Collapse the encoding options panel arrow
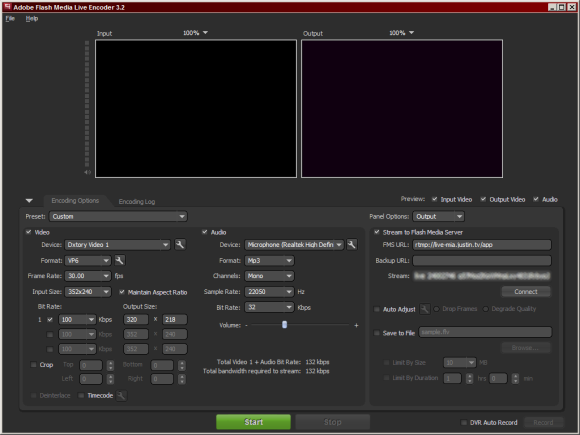Viewport: 580px width, 435px height. point(29,201)
